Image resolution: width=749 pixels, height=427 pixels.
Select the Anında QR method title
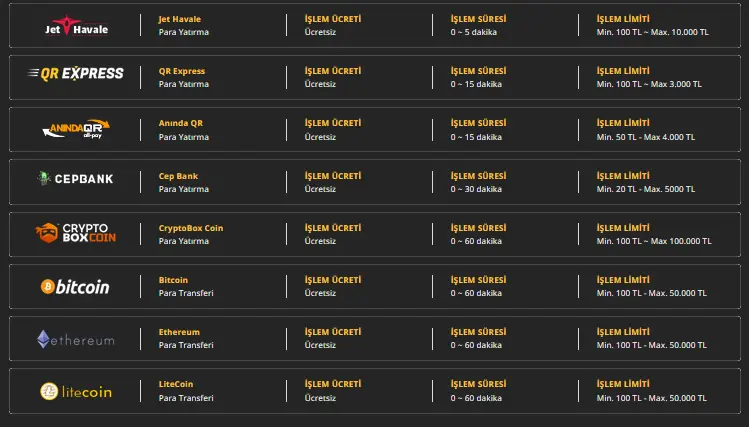[x=181, y=123]
